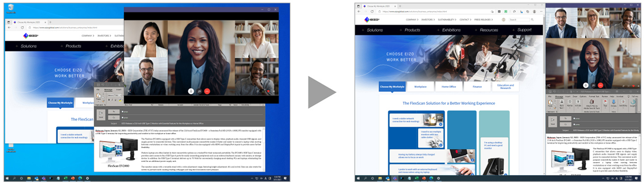Open the Sensitivity dropdown in Outlook ribbon
Screen dimensions: 644x185
(x=623, y=105)
